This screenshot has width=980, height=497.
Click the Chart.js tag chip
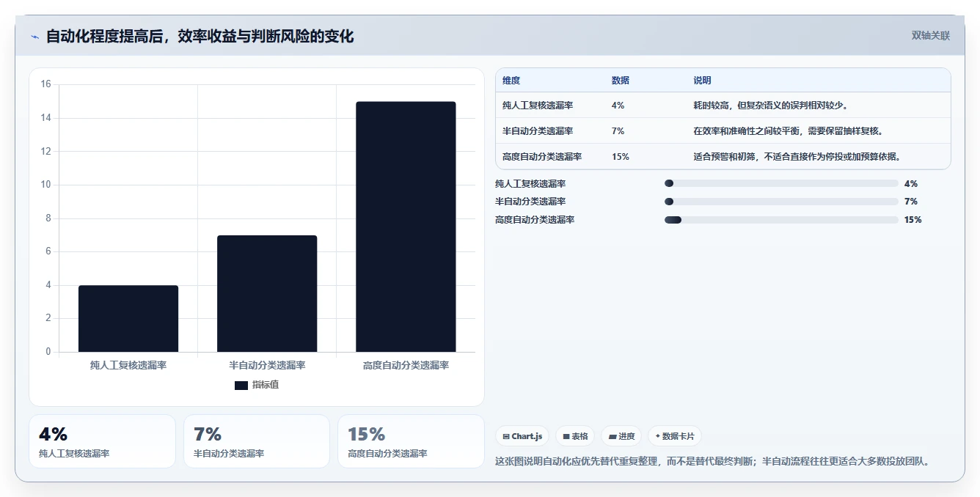pos(522,436)
